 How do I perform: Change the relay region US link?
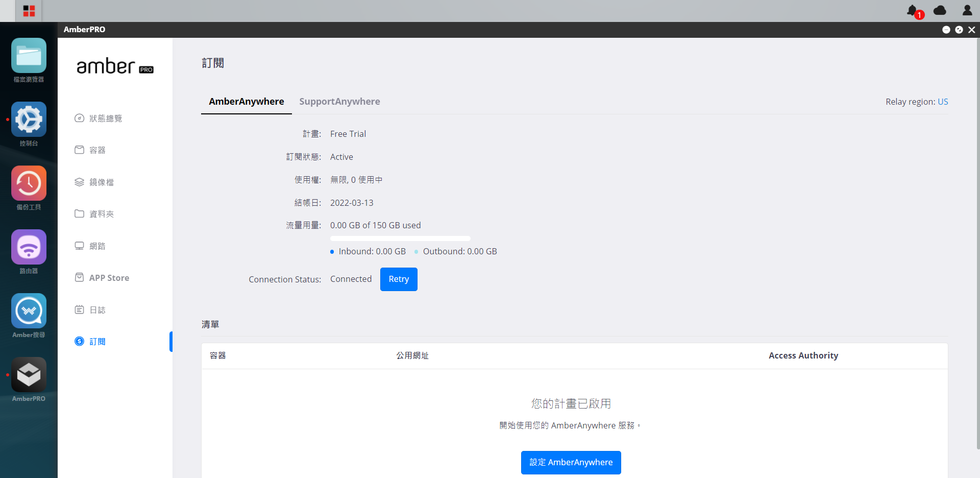943,102
